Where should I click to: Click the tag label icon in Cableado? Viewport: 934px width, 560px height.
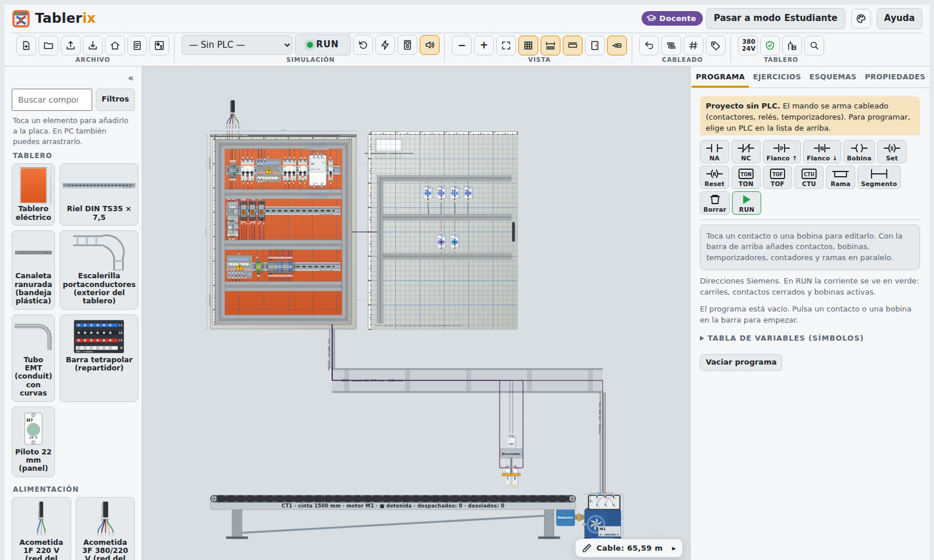click(716, 45)
